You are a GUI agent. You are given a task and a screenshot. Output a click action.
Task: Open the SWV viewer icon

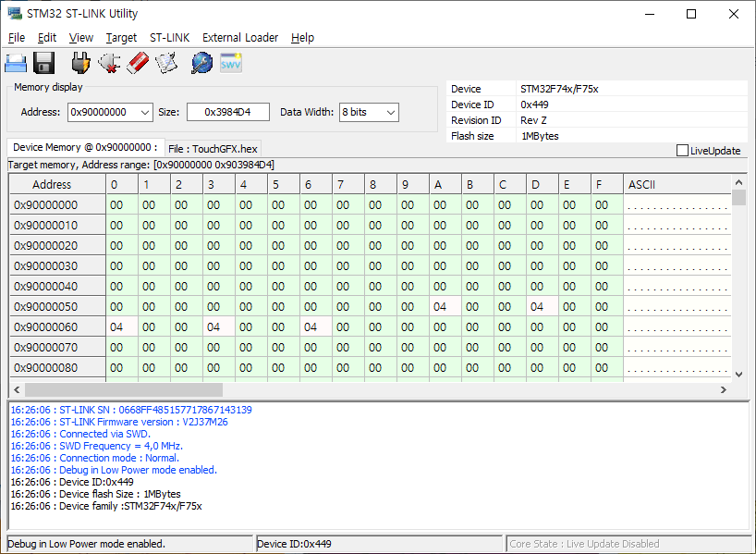[x=231, y=63]
